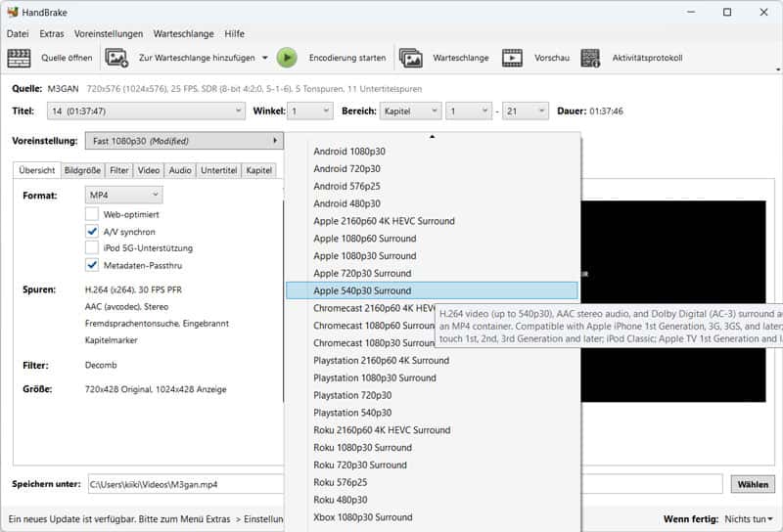Click the Vorschau preview film icon
The height and width of the screenshot is (532, 783).
[x=512, y=58]
